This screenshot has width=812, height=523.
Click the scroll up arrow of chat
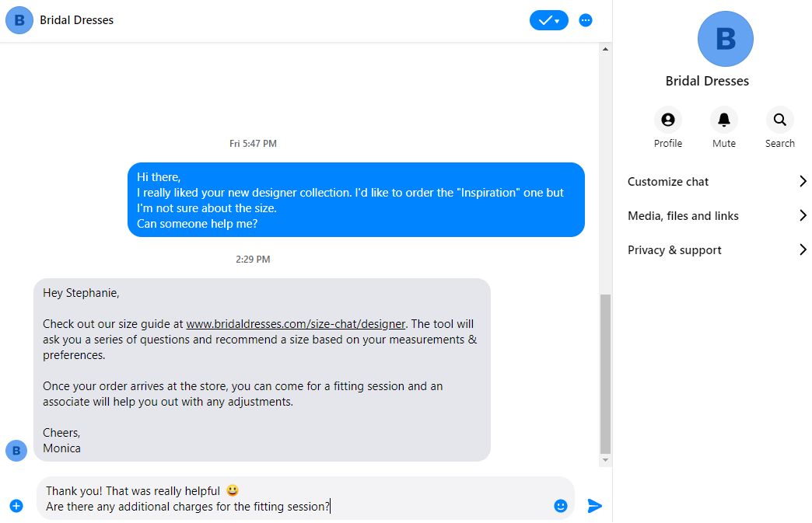tap(605, 50)
